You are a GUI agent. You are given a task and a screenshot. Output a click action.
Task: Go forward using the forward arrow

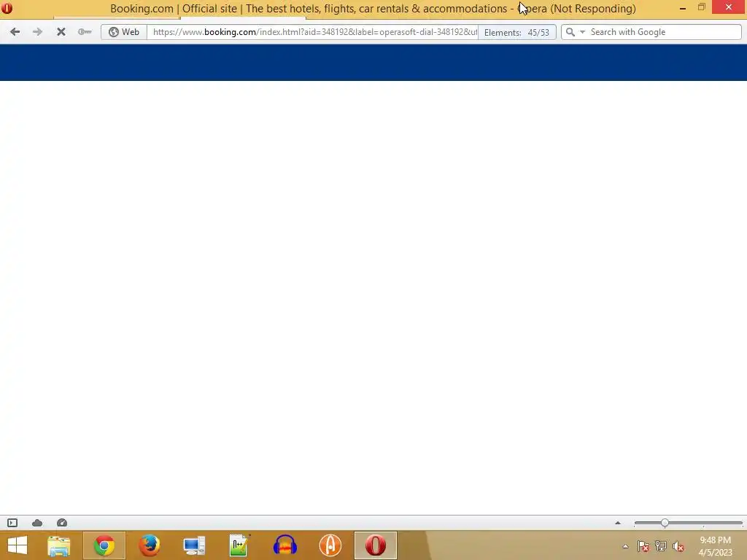pos(37,32)
